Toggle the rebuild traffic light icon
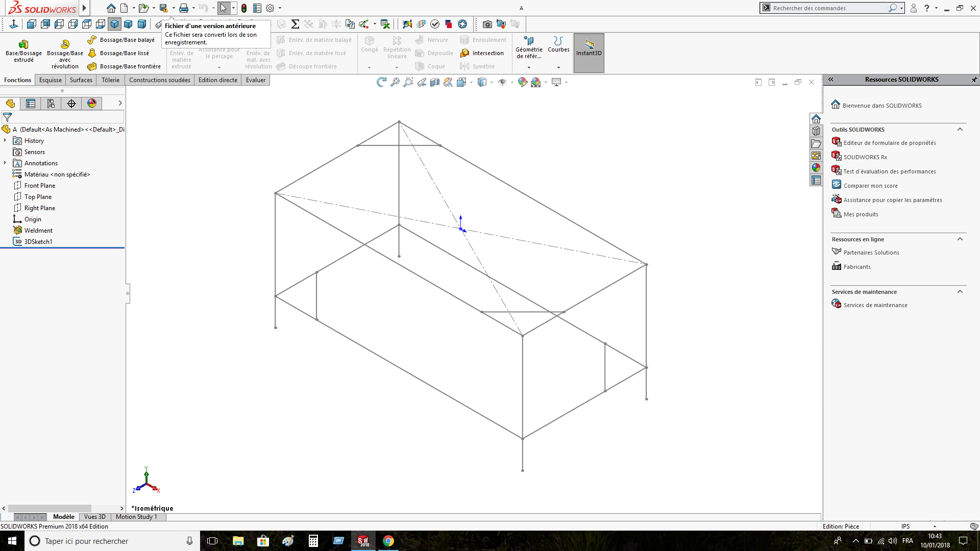980x551 pixels. coord(244,8)
